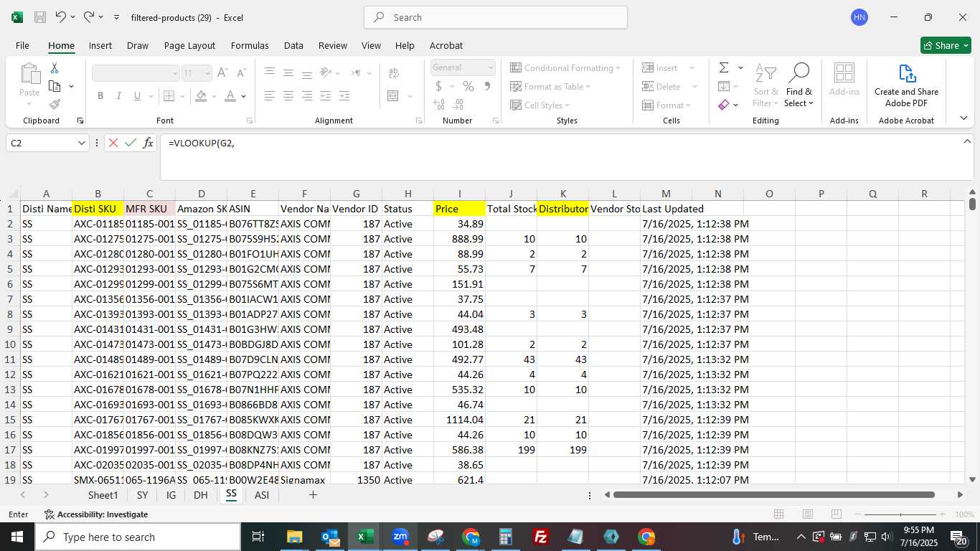Screen dimensions: 980x551
Task: Open the Name Box dropdown arrow
Action: click(x=81, y=143)
